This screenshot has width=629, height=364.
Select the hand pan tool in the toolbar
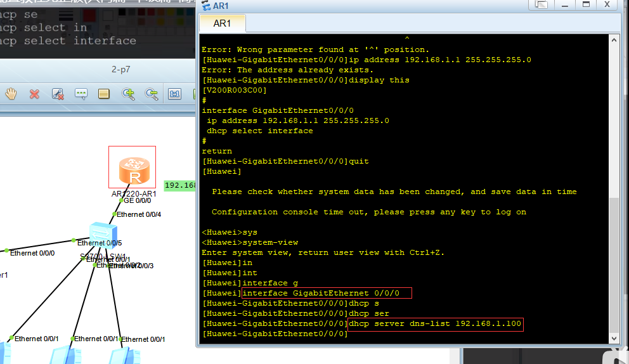tap(11, 94)
